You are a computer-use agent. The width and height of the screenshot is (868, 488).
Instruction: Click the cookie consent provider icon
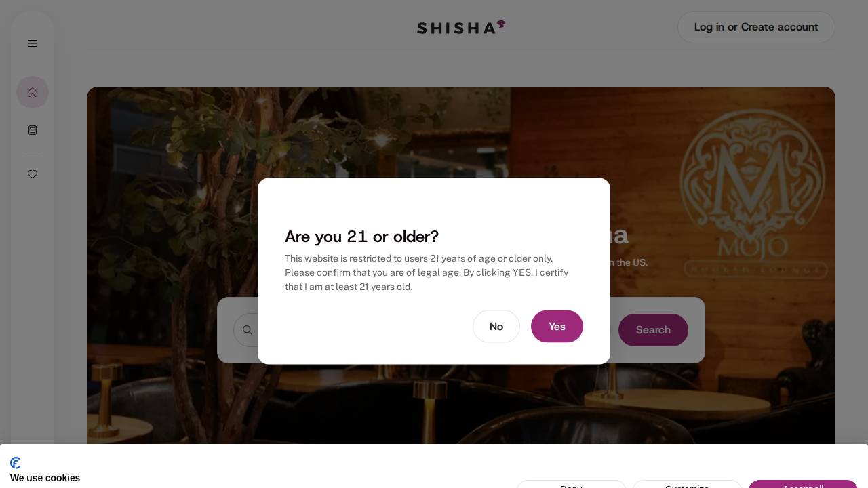coord(15,463)
